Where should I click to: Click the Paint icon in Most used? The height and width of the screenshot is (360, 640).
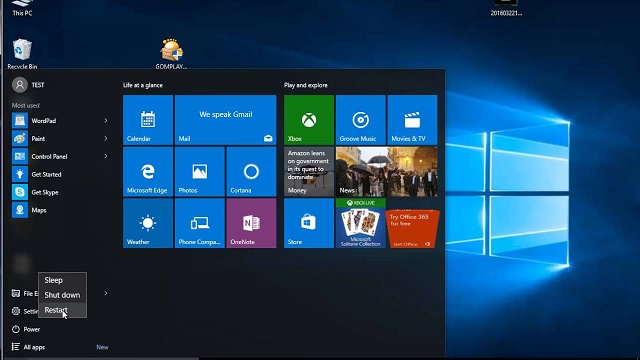20,138
